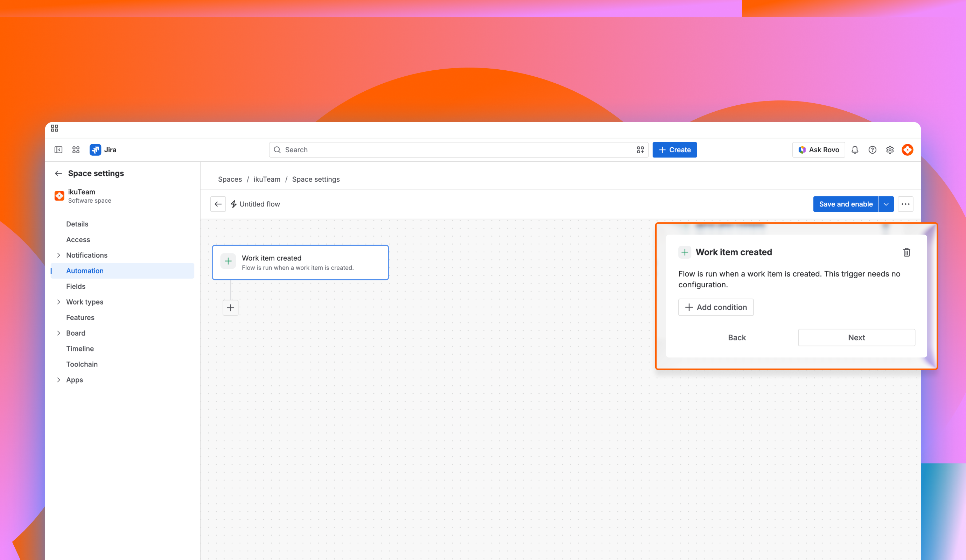This screenshot has height=560, width=966.
Task: Click the Back button in trigger panel
Action: (x=737, y=338)
